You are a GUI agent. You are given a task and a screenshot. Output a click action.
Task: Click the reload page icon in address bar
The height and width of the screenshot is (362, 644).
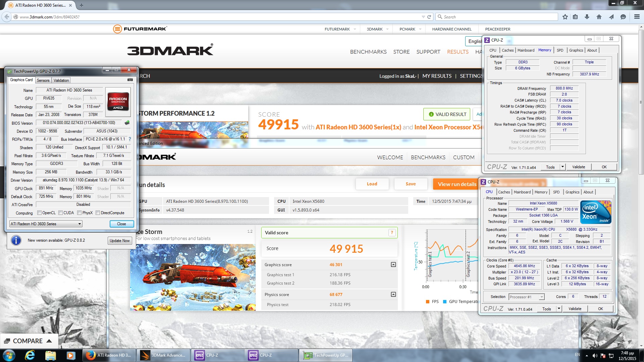point(429,17)
